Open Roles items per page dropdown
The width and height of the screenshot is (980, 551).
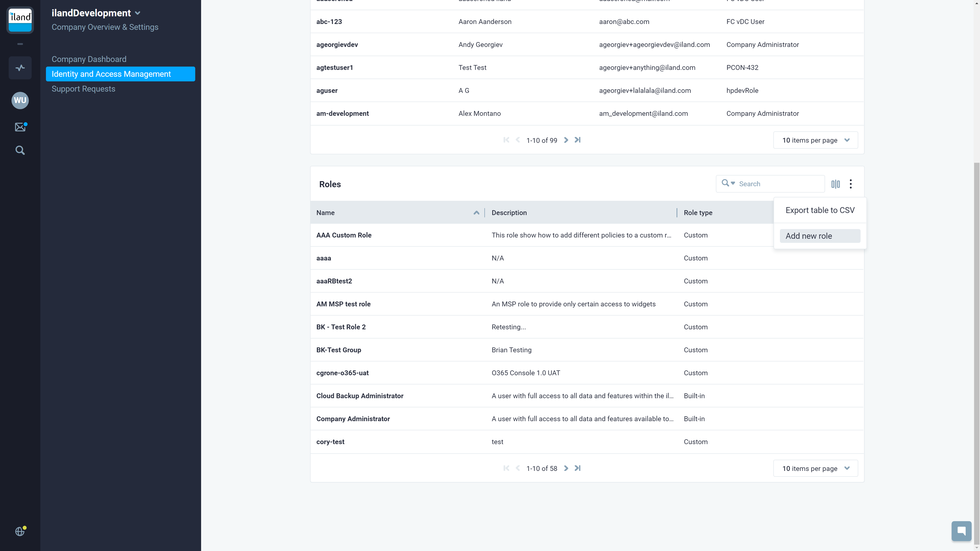click(x=815, y=469)
